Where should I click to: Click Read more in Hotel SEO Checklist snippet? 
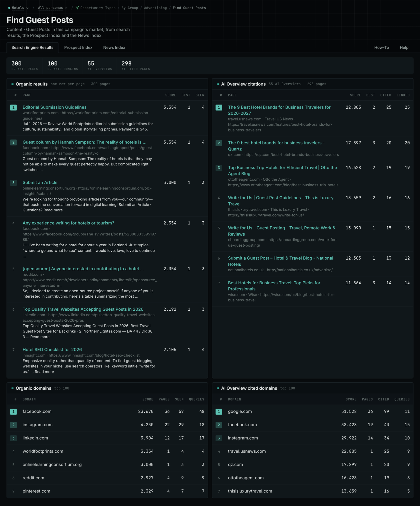click(44, 372)
